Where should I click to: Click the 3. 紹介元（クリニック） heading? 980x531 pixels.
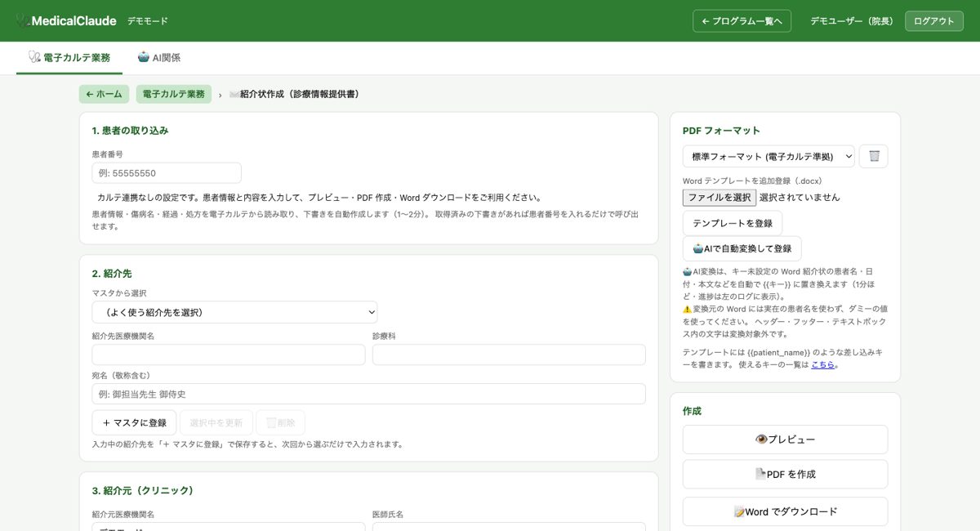[143, 491]
